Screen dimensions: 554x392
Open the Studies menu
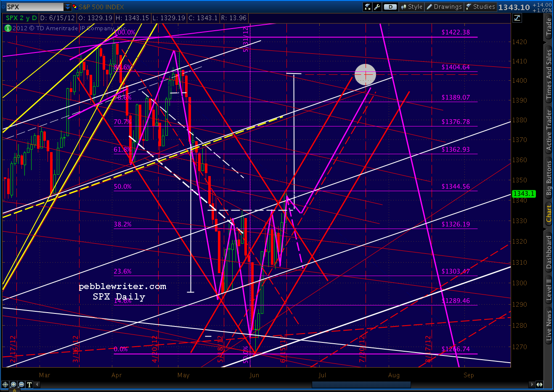(x=480, y=7)
